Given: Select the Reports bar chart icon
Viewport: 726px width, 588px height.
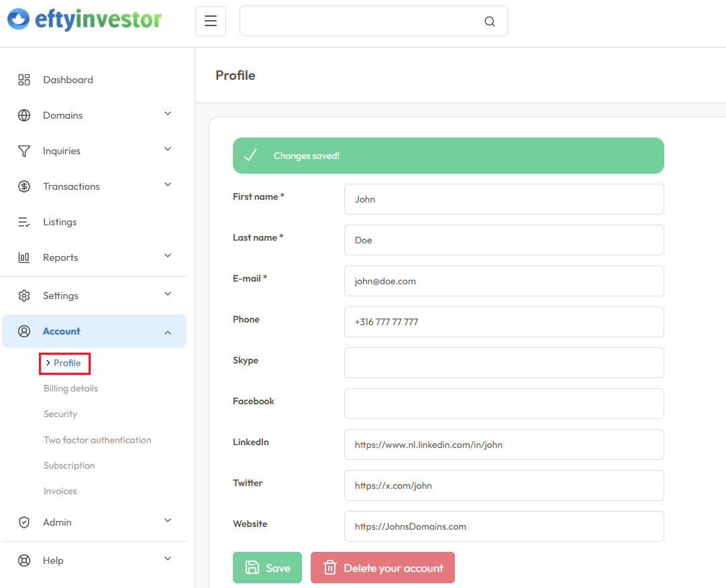Looking at the screenshot, I should (x=24, y=257).
